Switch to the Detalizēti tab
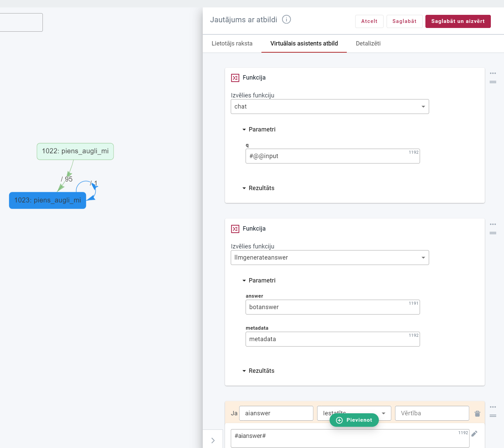This screenshot has height=448, width=504. pyautogui.click(x=368, y=43)
